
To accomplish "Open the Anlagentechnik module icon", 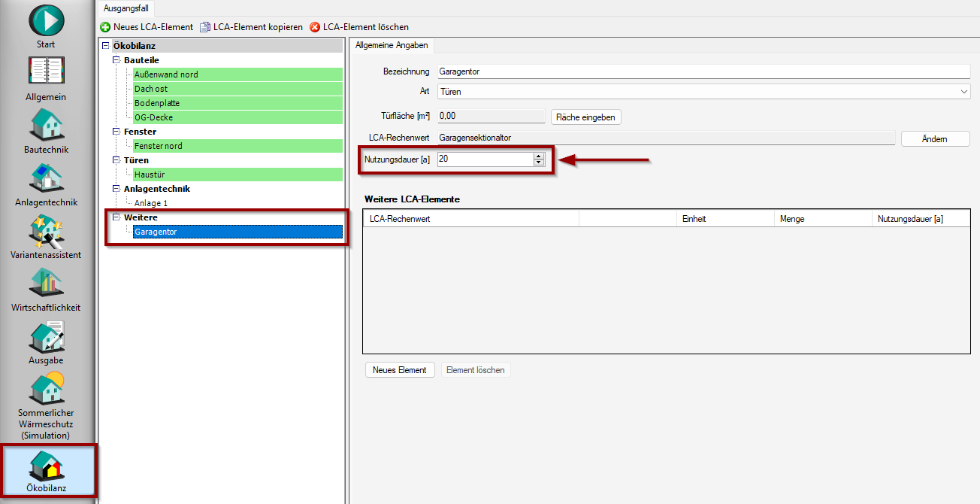I will point(47,178).
